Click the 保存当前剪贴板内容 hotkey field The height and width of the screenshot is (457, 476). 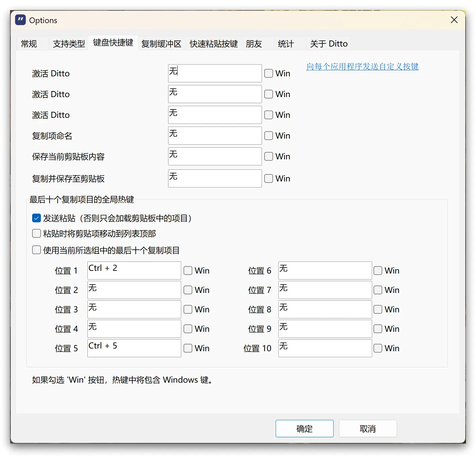point(215,156)
